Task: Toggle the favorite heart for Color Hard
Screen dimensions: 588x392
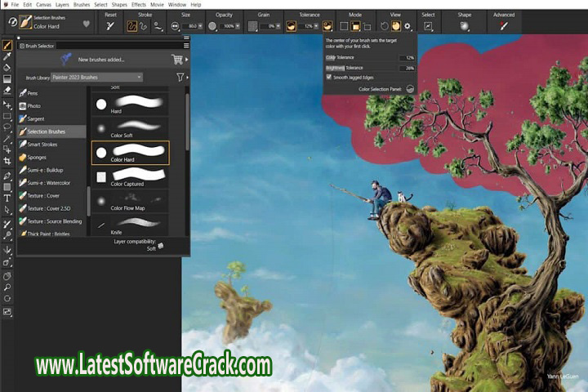Action: tap(87, 24)
